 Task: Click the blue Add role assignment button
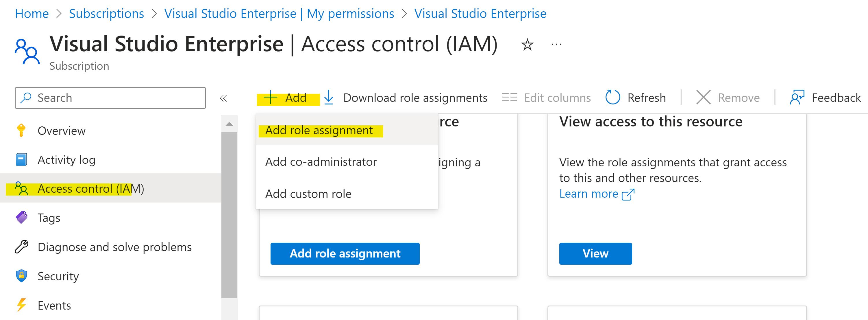(x=345, y=253)
